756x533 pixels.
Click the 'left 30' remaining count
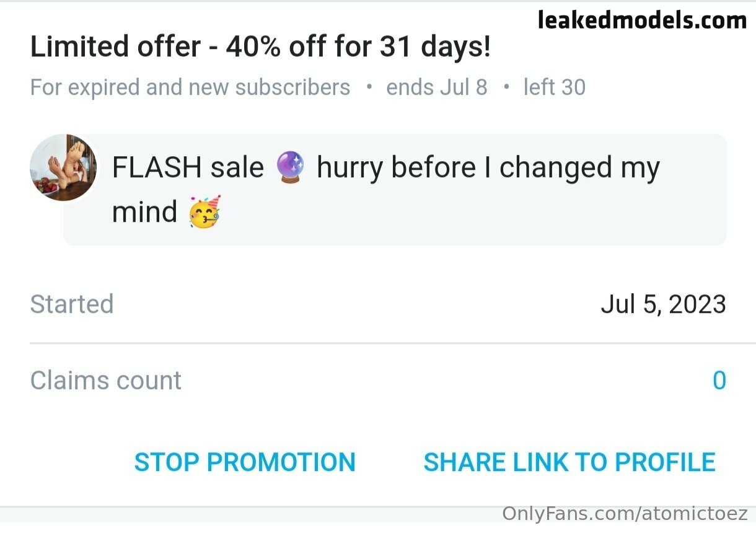pos(554,87)
